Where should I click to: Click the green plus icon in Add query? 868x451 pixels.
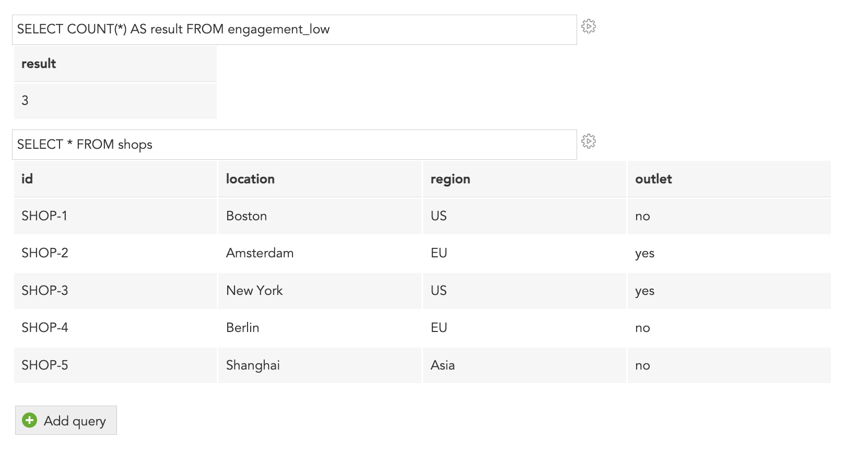[x=30, y=420]
